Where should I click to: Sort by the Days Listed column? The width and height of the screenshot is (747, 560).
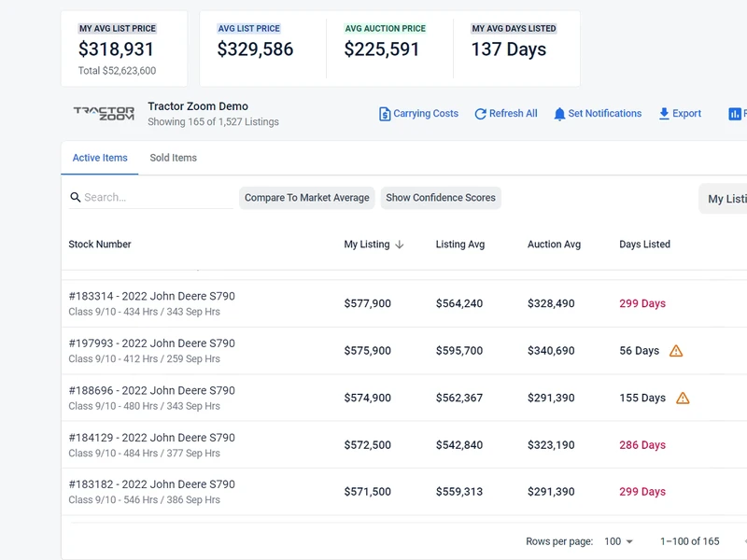coord(644,245)
